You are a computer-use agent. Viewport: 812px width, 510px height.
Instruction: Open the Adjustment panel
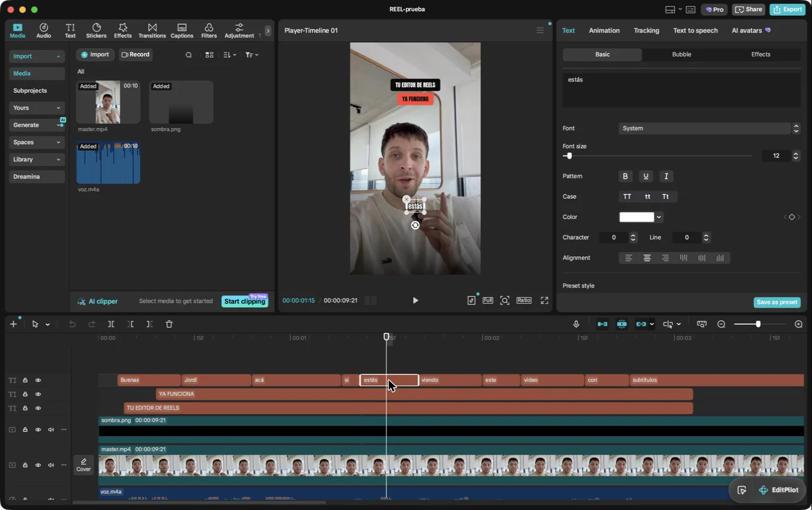(x=239, y=31)
